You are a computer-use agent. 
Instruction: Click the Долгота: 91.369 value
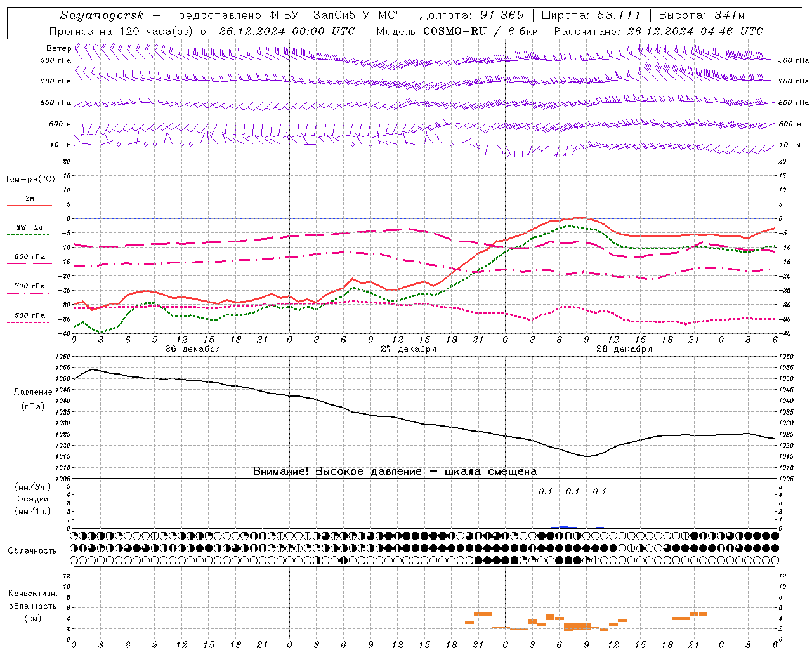pos(472,15)
